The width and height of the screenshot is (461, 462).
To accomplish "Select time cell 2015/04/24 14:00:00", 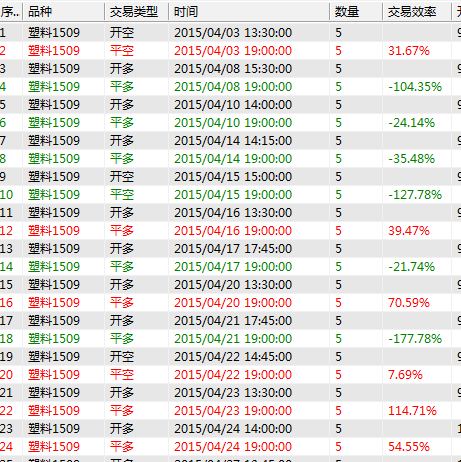I will click(233, 429).
